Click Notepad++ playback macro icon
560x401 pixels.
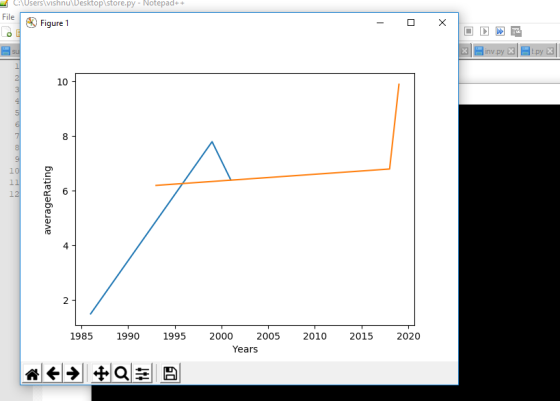(484, 31)
